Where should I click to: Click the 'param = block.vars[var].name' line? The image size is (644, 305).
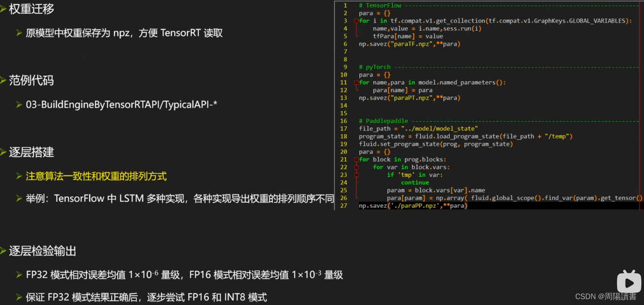pos(436,190)
